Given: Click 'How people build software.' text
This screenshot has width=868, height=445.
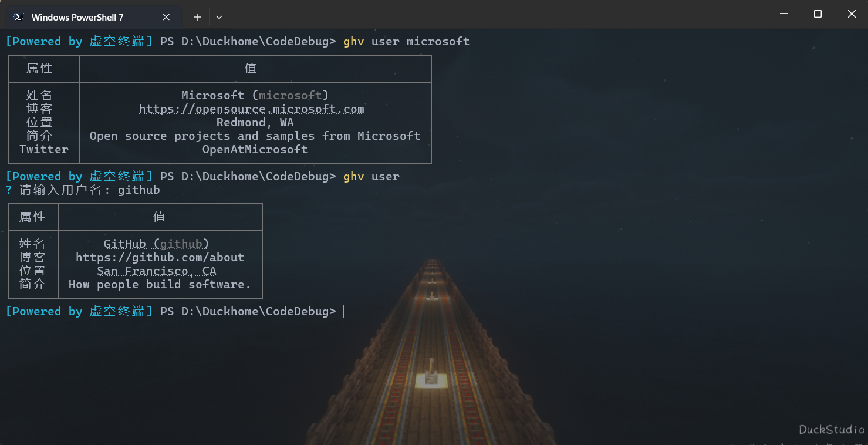Looking at the screenshot, I should pyautogui.click(x=160, y=284).
